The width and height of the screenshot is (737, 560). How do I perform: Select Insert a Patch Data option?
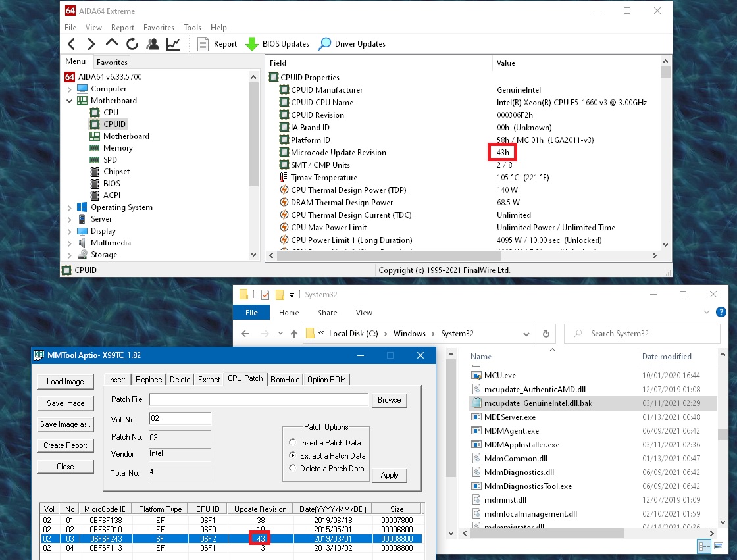click(x=325, y=443)
